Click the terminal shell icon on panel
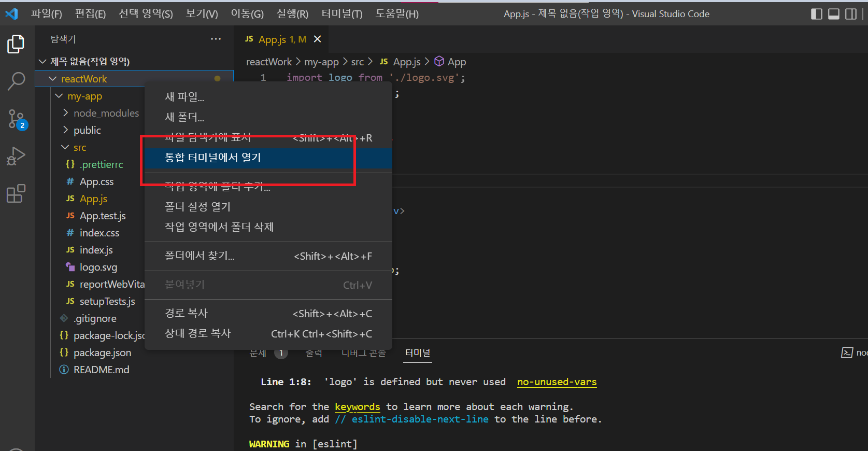This screenshot has height=451, width=868. 847,353
